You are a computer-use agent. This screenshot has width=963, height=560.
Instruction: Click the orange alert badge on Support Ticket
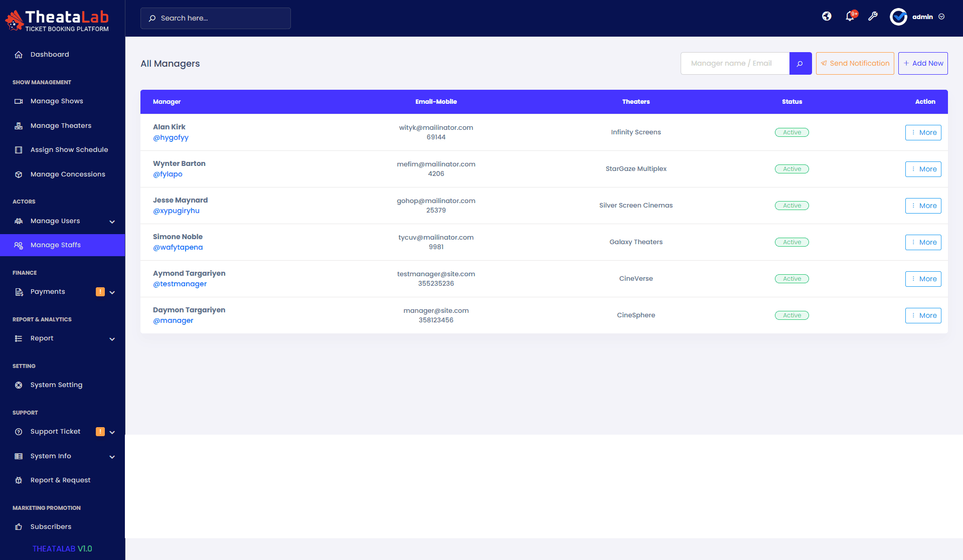point(100,432)
